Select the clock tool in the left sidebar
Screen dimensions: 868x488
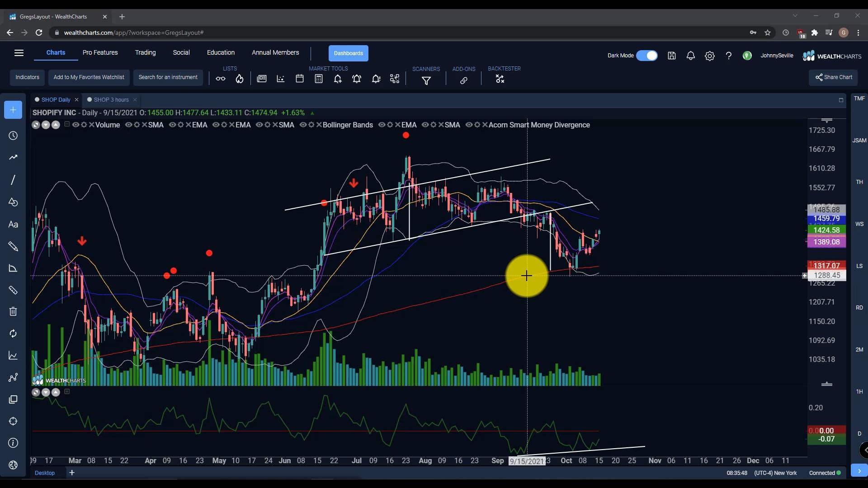[x=13, y=136]
